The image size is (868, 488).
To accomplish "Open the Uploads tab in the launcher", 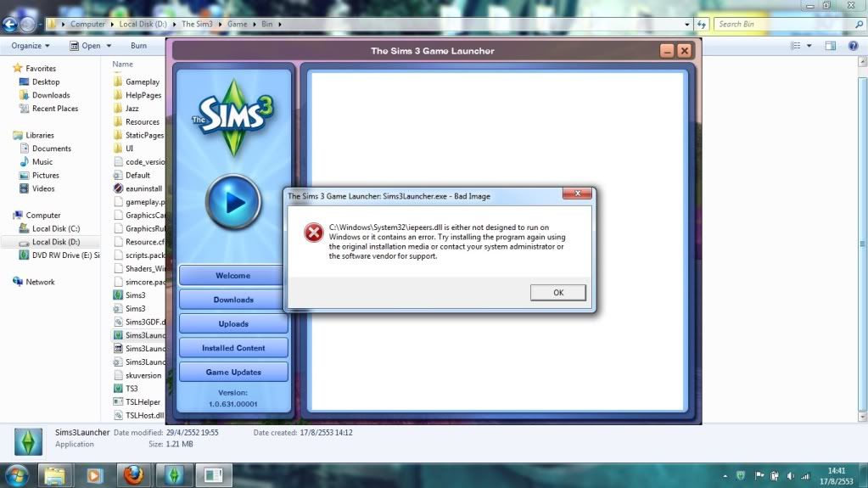I will [233, 324].
